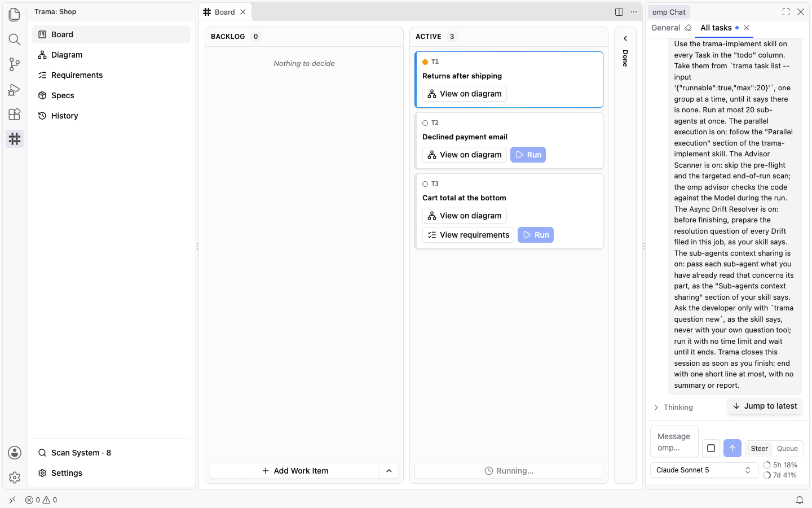Run the Declined payment email task
Viewport: 812px width, 508px height.
point(528,155)
